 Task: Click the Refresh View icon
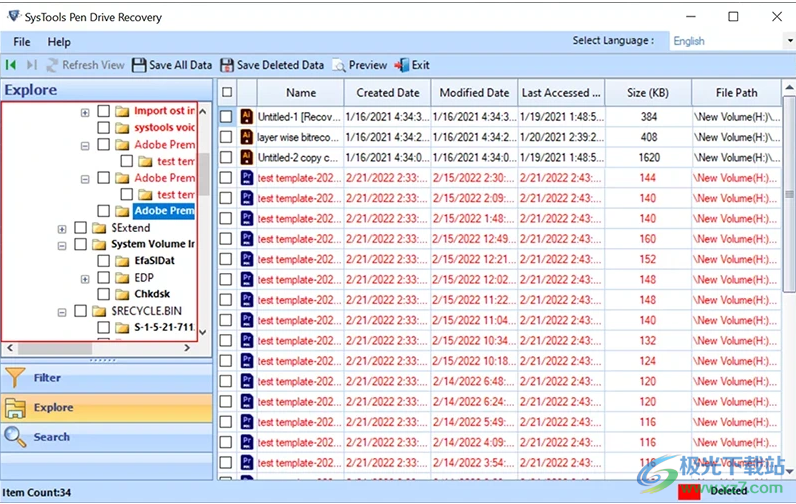click(52, 65)
